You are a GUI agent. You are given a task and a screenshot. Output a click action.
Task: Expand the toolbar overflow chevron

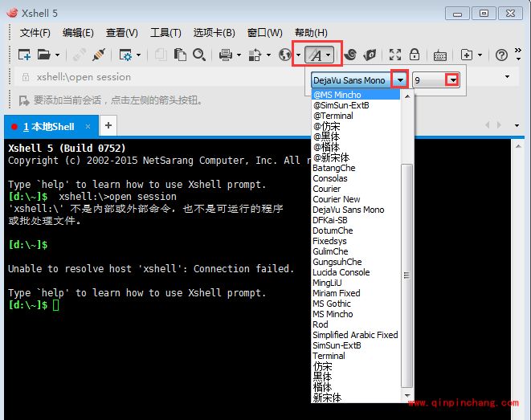click(x=518, y=54)
